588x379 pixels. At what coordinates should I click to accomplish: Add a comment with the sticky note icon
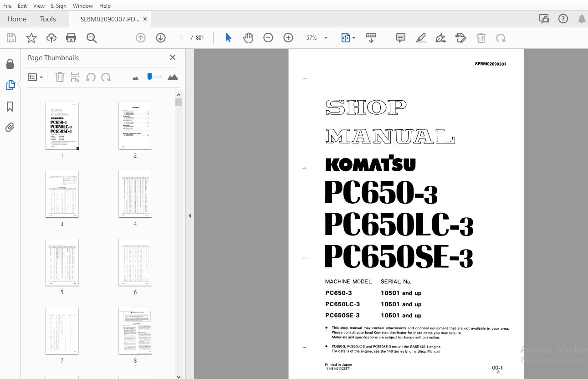[x=401, y=38]
